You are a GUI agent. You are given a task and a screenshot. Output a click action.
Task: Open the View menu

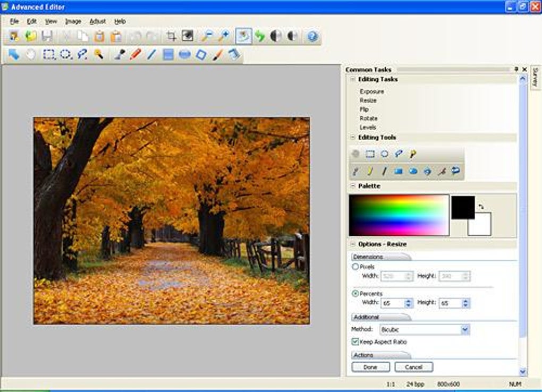51,21
